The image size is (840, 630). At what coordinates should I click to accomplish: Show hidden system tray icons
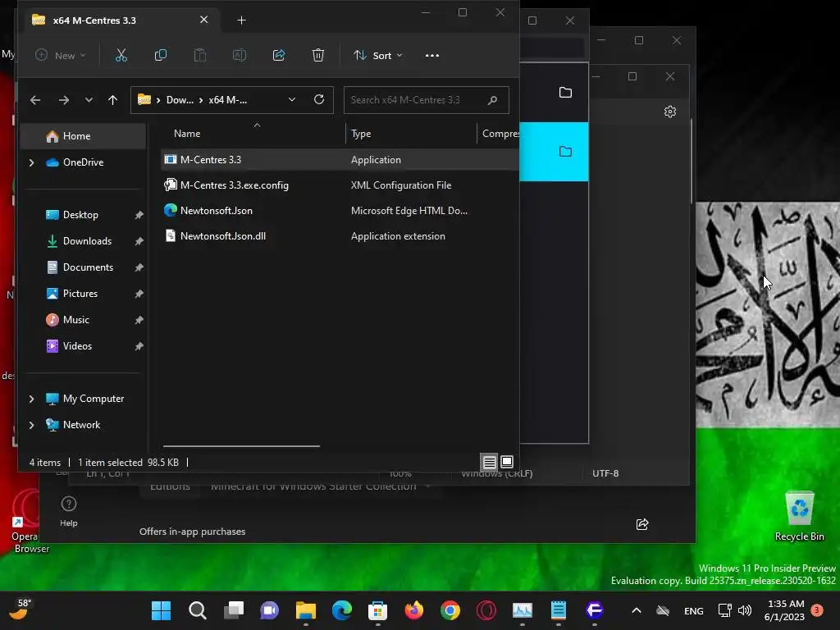[637, 610]
